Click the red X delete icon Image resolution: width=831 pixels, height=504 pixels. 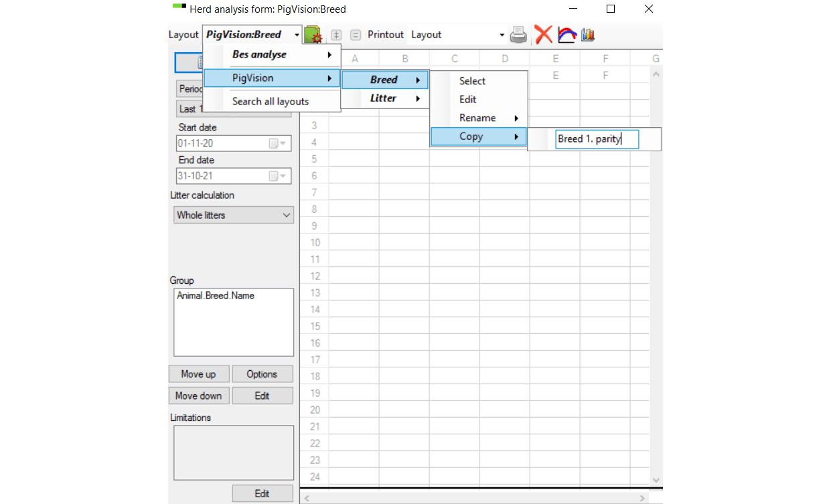click(x=543, y=34)
